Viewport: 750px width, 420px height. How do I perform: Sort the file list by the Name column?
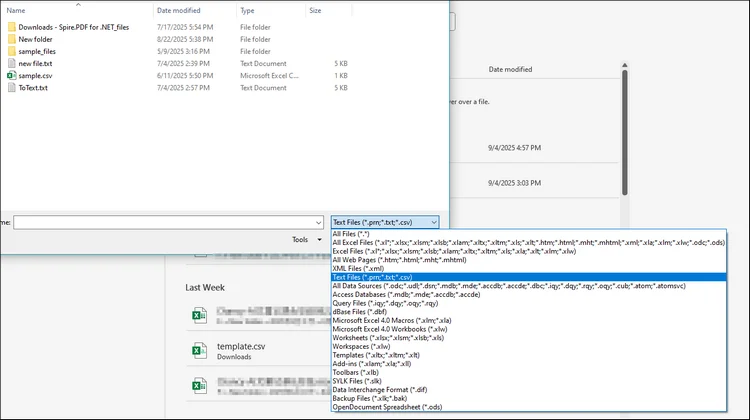pos(16,11)
